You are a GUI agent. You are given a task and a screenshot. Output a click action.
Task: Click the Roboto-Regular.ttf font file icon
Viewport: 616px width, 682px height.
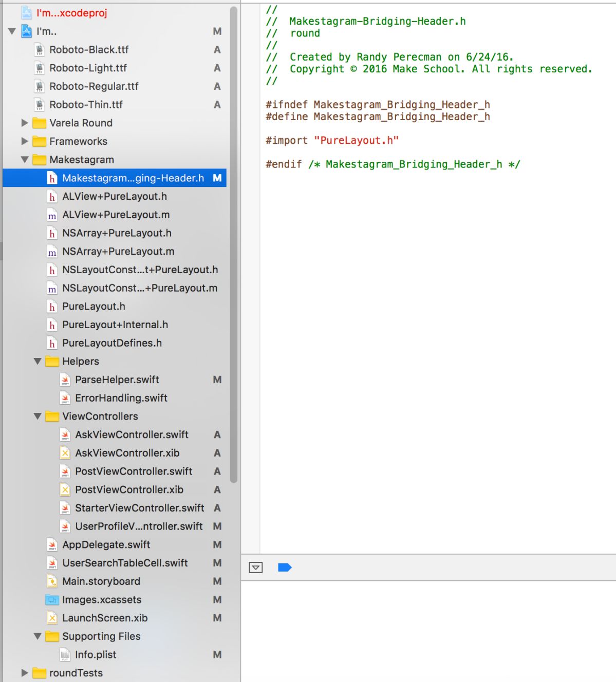[x=40, y=86]
